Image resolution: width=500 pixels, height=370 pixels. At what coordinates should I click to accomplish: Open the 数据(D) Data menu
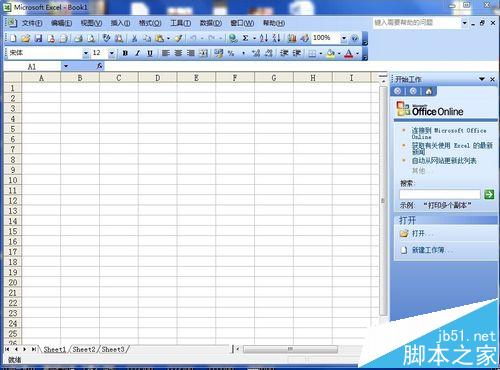coord(211,23)
